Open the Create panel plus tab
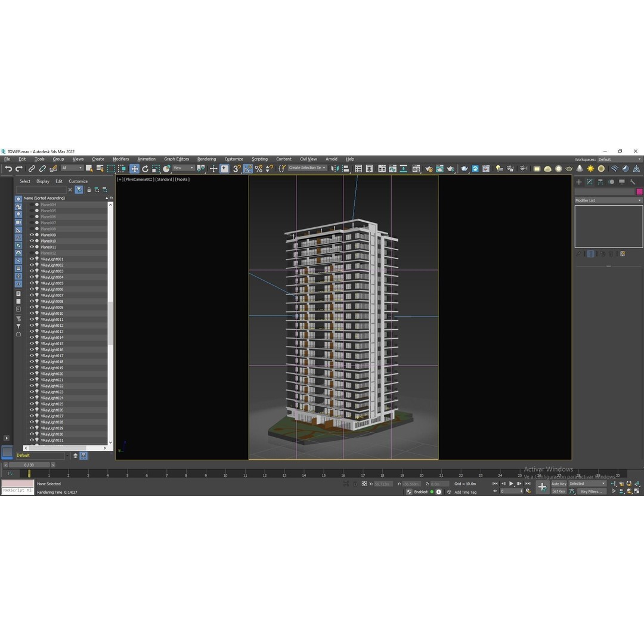 pos(579,182)
